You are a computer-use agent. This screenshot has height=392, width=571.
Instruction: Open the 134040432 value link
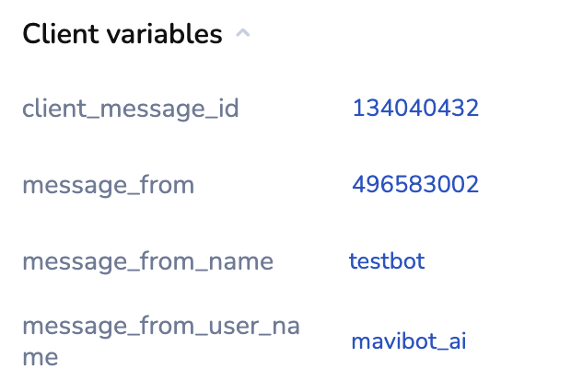415,109
